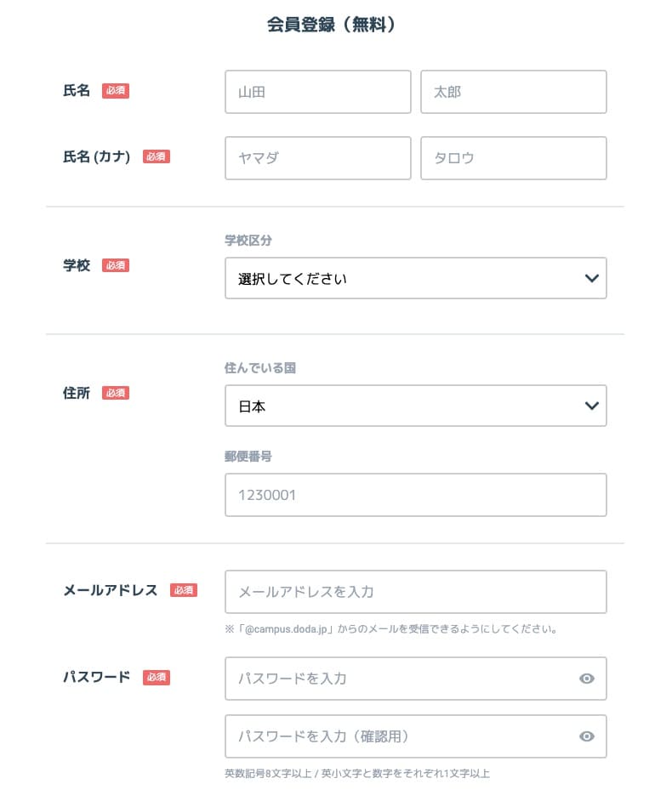Click the chevron on the 住んでいる国 dropdown

click(592, 406)
